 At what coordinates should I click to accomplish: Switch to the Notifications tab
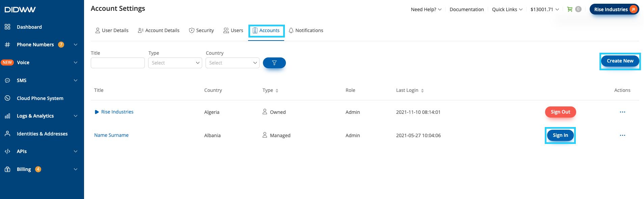point(306,30)
